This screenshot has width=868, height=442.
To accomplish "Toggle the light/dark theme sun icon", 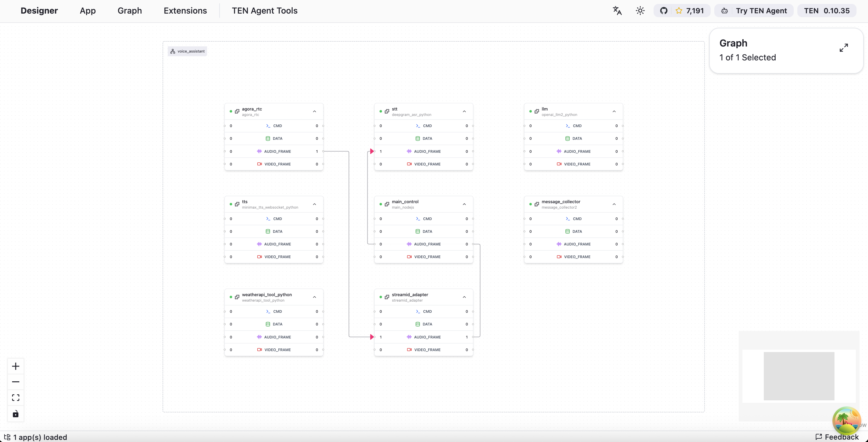I will pyautogui.click(x=640, y=11).
